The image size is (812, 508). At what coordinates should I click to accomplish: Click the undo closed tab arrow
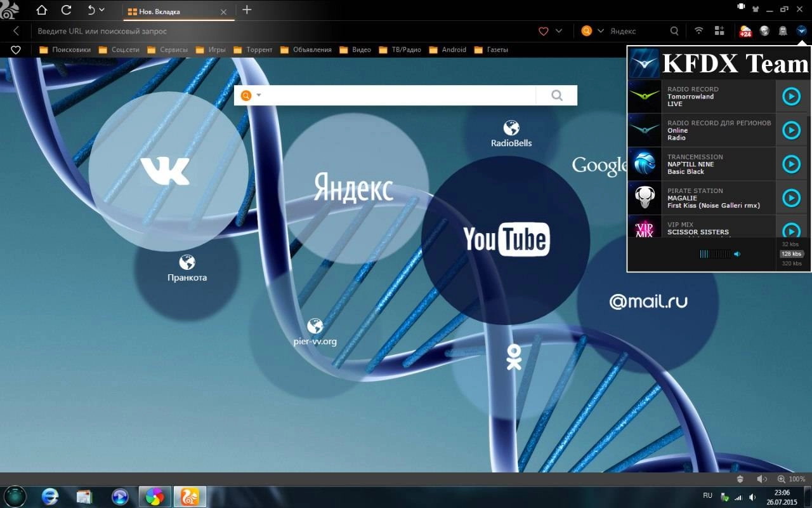pos(91,10)
